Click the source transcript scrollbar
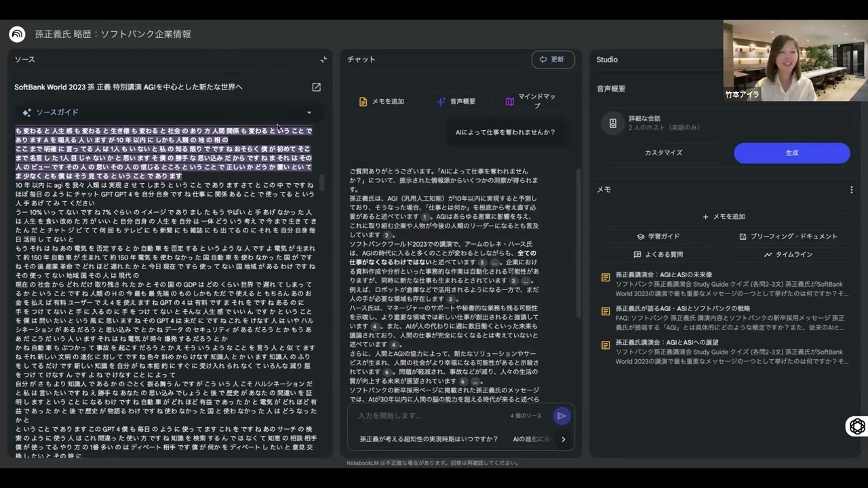This screenshot has height=488, width=868. [321, 183]
